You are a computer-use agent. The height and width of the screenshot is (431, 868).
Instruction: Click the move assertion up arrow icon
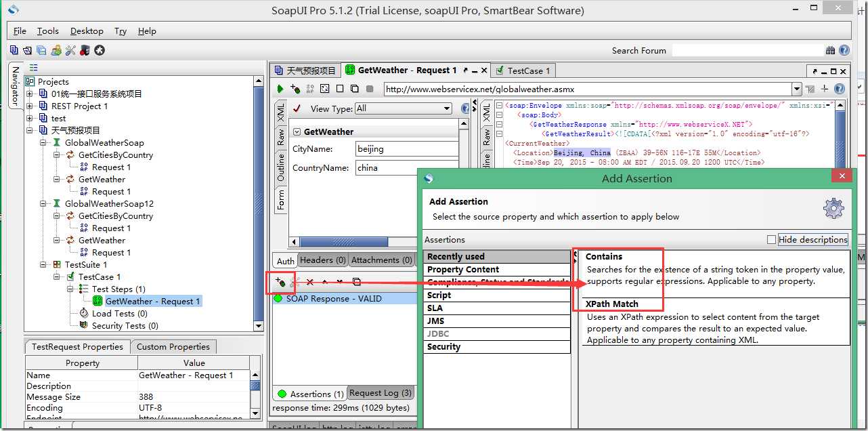(325, 282)
